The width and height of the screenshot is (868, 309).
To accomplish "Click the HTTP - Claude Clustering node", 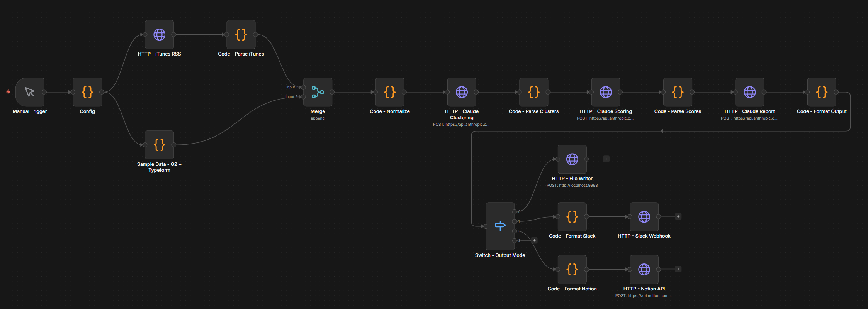I will click(462, 92).
